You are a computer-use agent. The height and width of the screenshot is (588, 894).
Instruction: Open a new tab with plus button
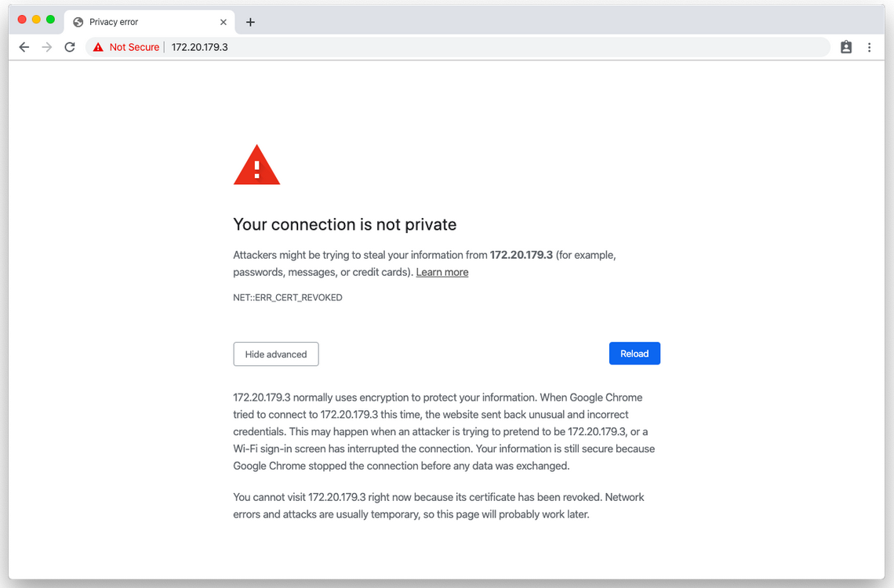point(250,22)
